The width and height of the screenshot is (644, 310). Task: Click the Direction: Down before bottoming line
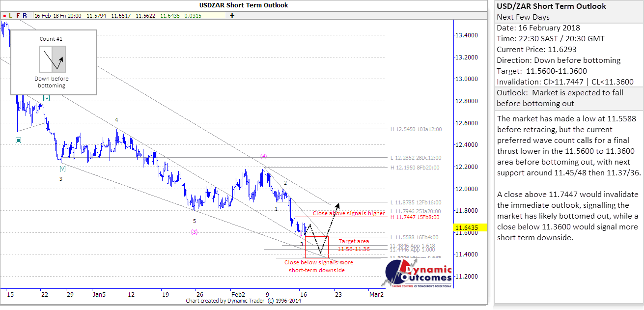(559, 60)
